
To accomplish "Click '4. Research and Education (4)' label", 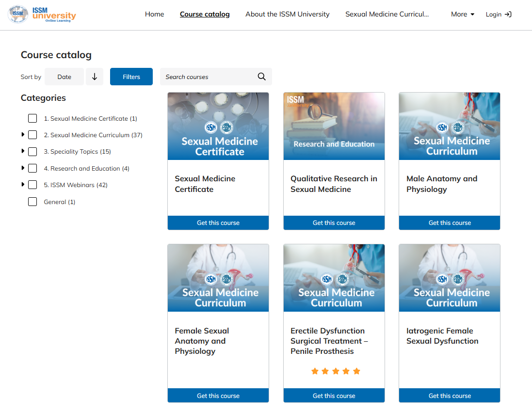I will click(x=86, y=169).
